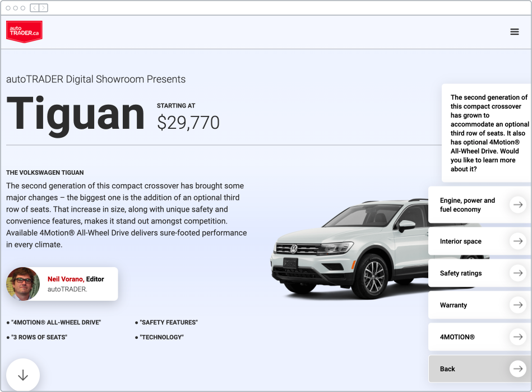Choose the Interior space option

tap(480, 241)
